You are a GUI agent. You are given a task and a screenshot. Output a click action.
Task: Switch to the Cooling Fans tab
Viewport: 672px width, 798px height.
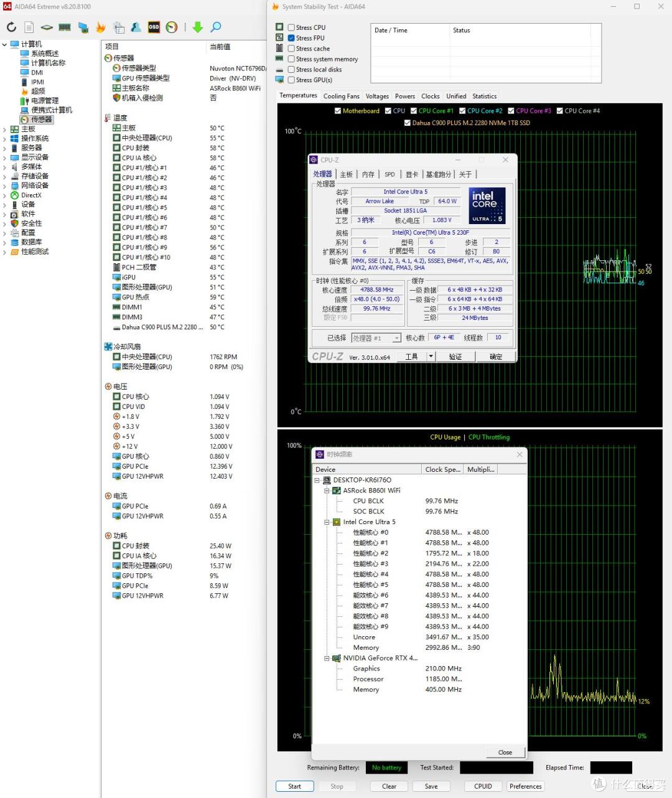click(341, 96)
